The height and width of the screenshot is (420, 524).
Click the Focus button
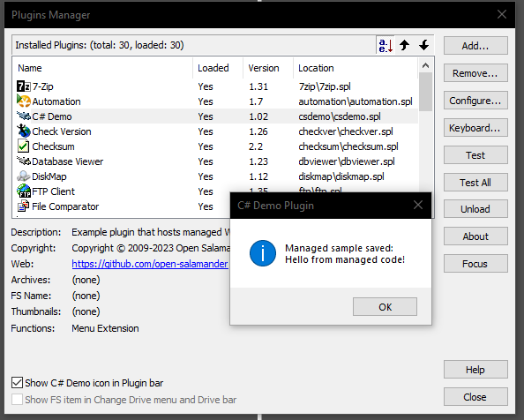(475, 264)
